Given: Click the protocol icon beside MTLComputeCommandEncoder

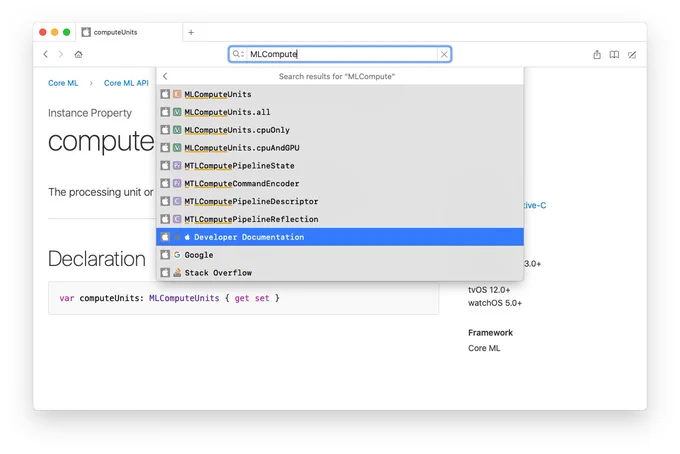Looking at the screenshot, I should tap(177, 183).
